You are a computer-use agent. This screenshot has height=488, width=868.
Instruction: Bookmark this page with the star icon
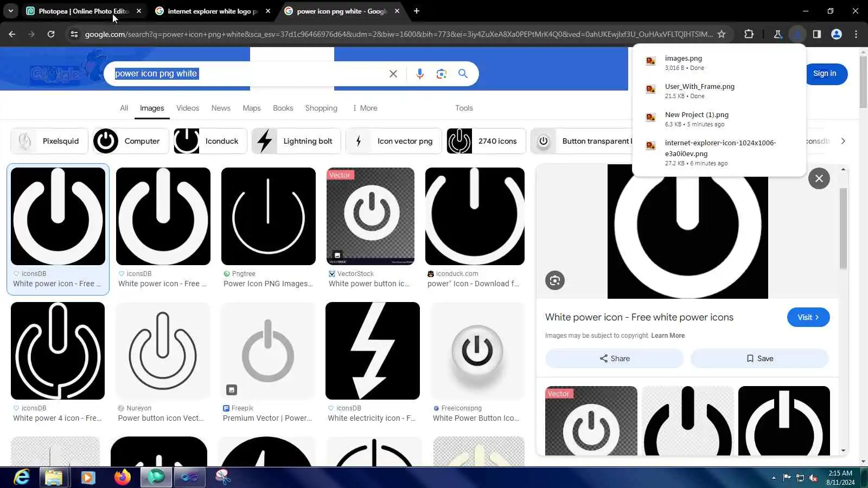click(722, 34)
